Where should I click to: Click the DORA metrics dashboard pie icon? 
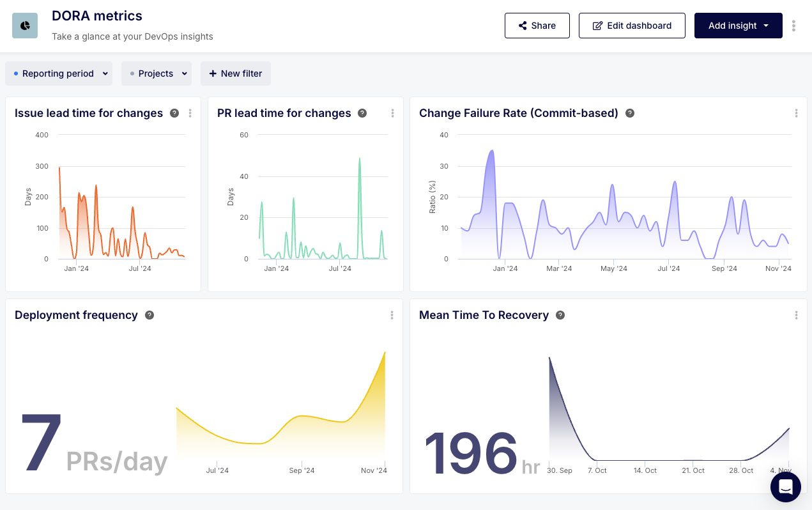point(25,26)
